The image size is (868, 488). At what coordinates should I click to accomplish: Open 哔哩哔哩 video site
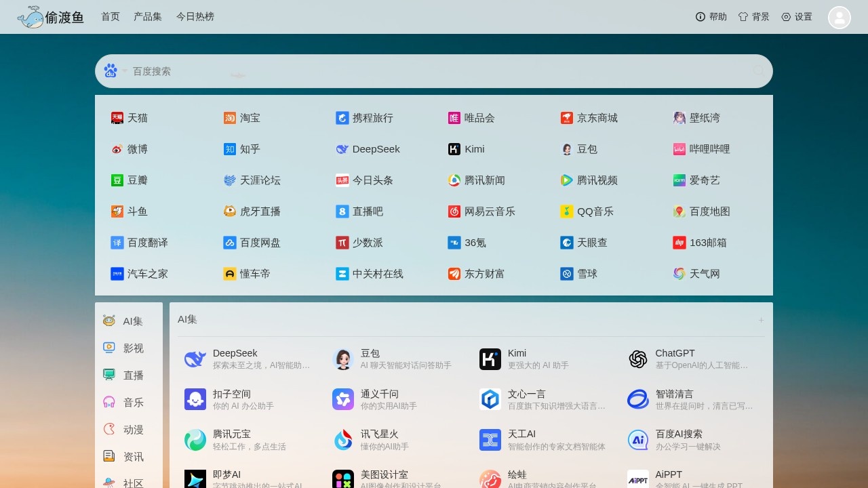tap(705, 148)
